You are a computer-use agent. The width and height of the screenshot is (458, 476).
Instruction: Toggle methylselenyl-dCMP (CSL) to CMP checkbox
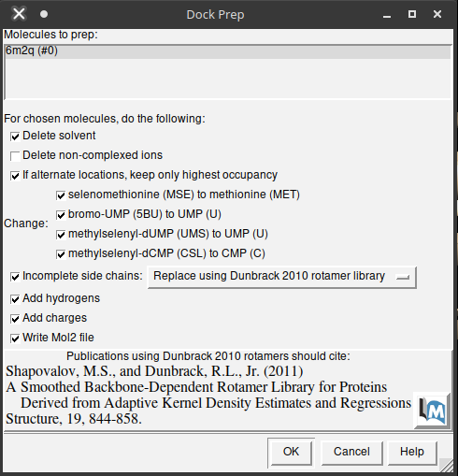[x=61, y=254]
